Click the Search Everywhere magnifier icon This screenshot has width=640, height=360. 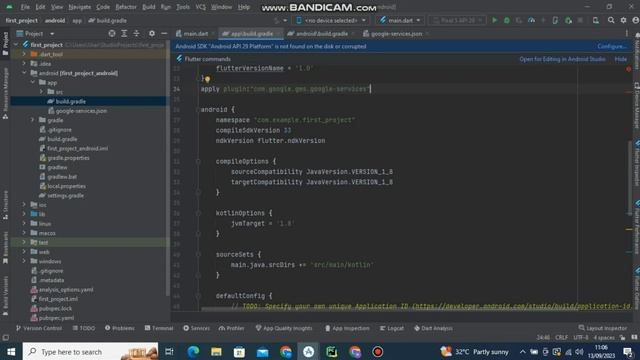pos(611,20)
